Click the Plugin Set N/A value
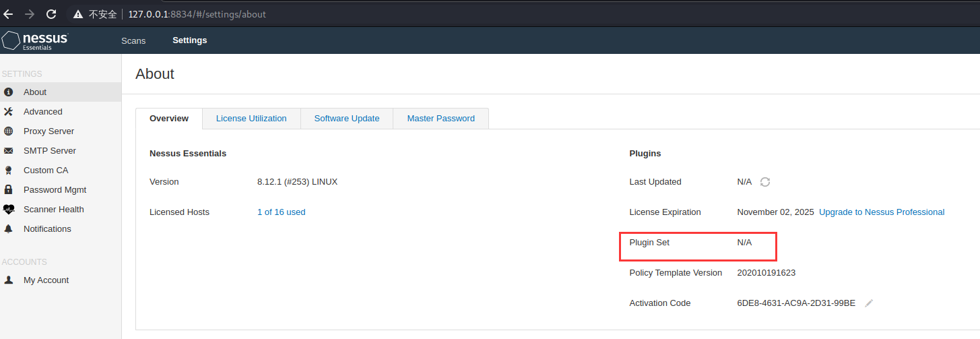 744,243
